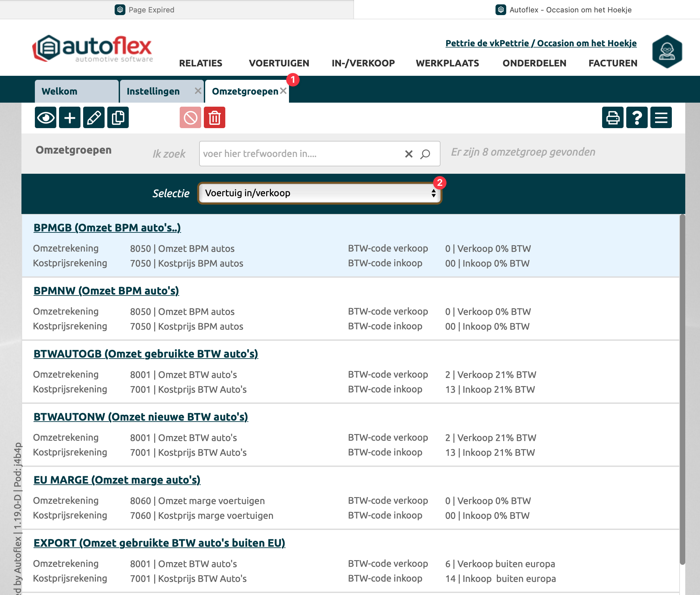
Task: Add a new omzetgroep with plus icon
Action: 70,118
